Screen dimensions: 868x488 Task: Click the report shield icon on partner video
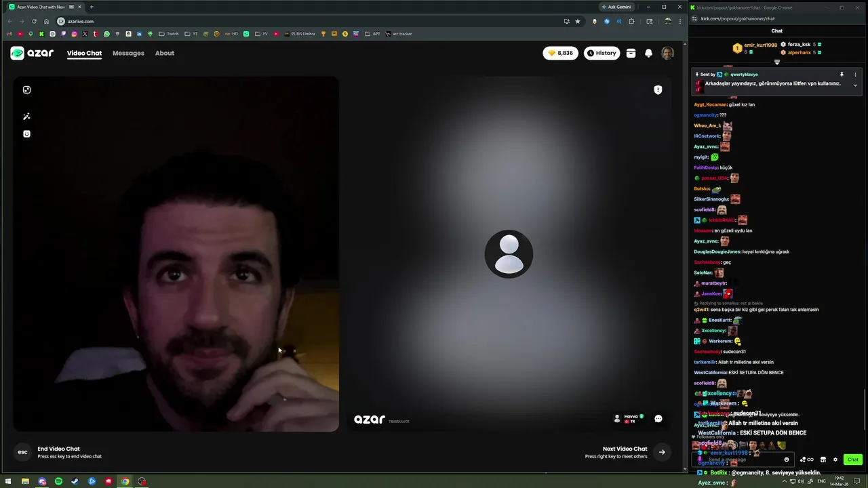pyautogui.click(x=658, y=89)
